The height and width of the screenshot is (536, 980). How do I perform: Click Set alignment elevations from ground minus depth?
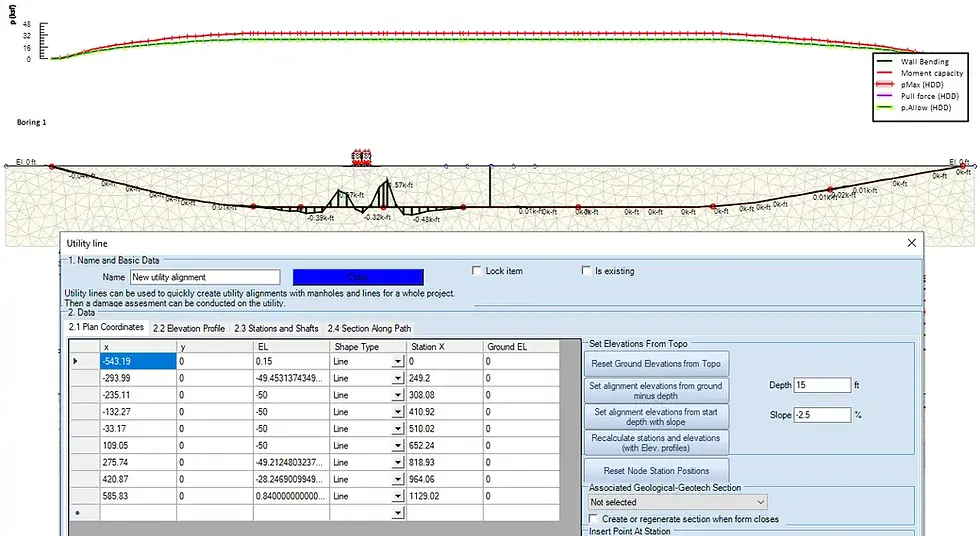click(x=656, y=390)
